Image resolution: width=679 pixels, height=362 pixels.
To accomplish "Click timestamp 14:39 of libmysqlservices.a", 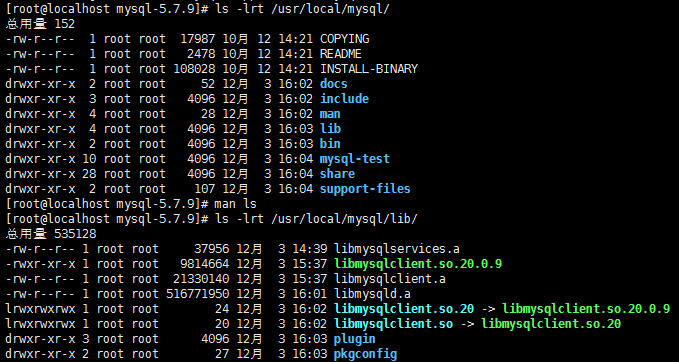I will pyautogui.click(x=309, y=249).
